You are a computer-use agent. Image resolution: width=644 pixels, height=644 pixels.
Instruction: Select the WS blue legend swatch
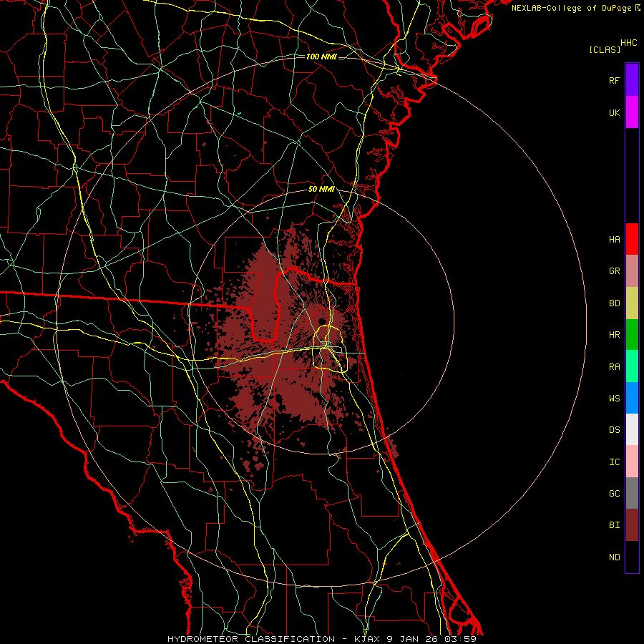(x=632, y=398)
